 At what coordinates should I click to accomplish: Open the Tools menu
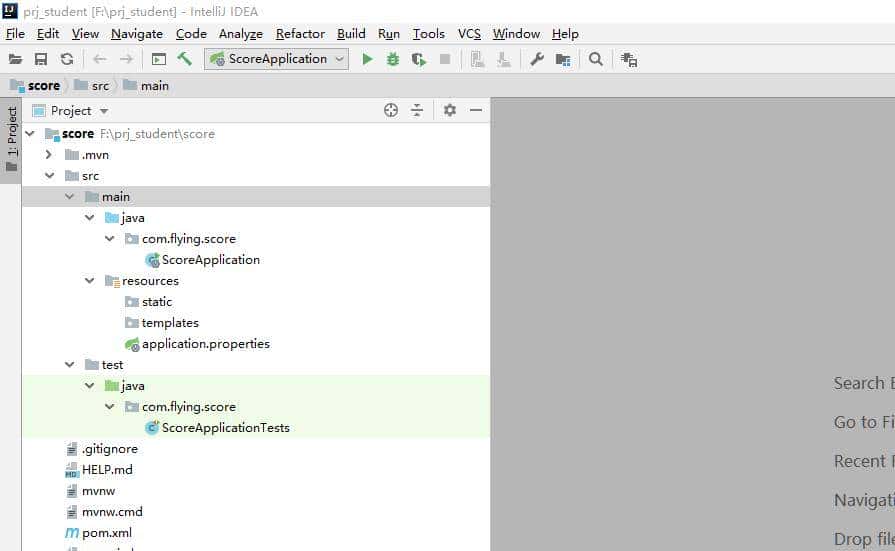click(429, 34)
